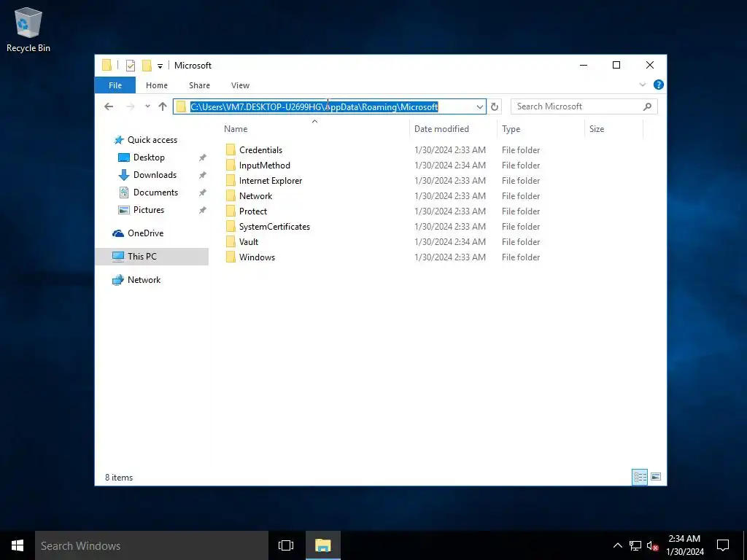
Task: Sort by the Size column header
Action: click(614, 129)
